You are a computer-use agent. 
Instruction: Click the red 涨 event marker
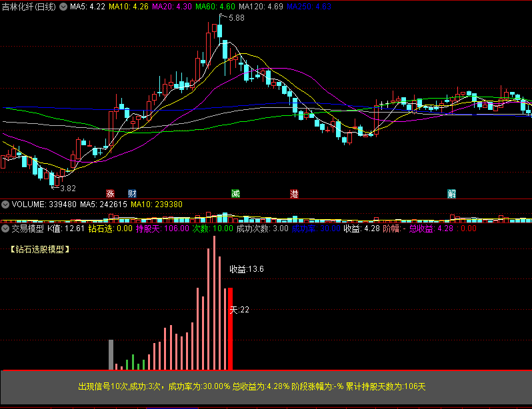point(110,194)
